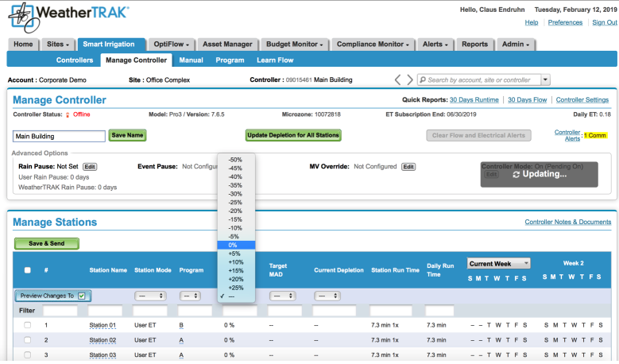Switch to the Learn Flow sub-tab
Image resolution: width=619 pixels, height=364 pixels.
click(x=275, y=60)
